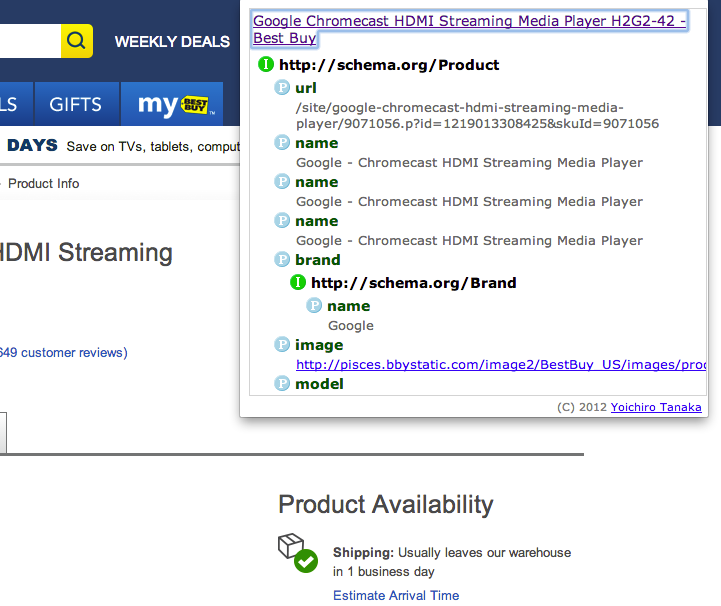721x606 pixels.
Task: Click the Save on TVs, tablets banner text
Action: click(x=153, y=147)
